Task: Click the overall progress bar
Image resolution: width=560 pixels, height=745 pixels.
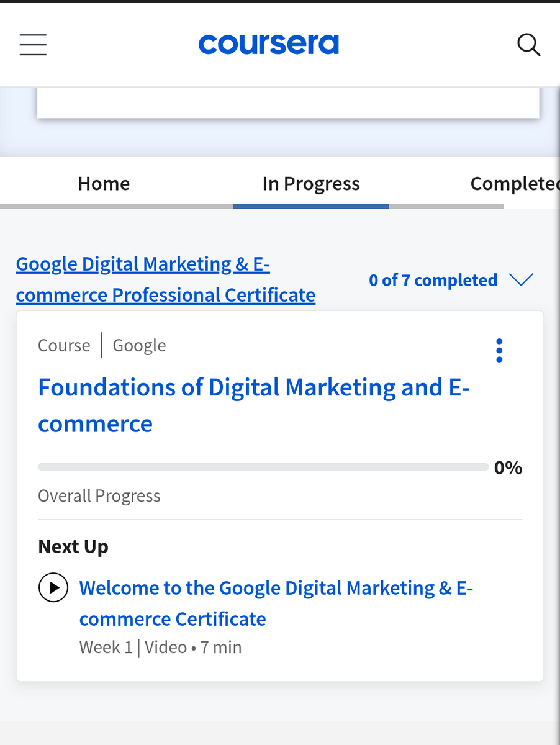Action: click(263, 467)
